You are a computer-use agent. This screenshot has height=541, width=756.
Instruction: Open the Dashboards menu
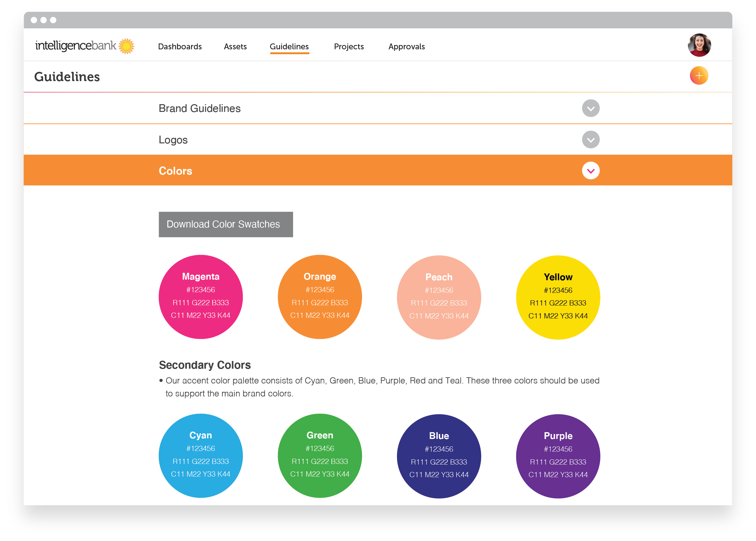coord(180,47)
